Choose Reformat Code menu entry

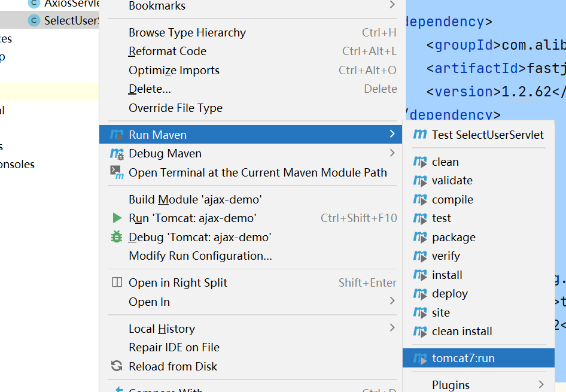click(x=168, y=51)
